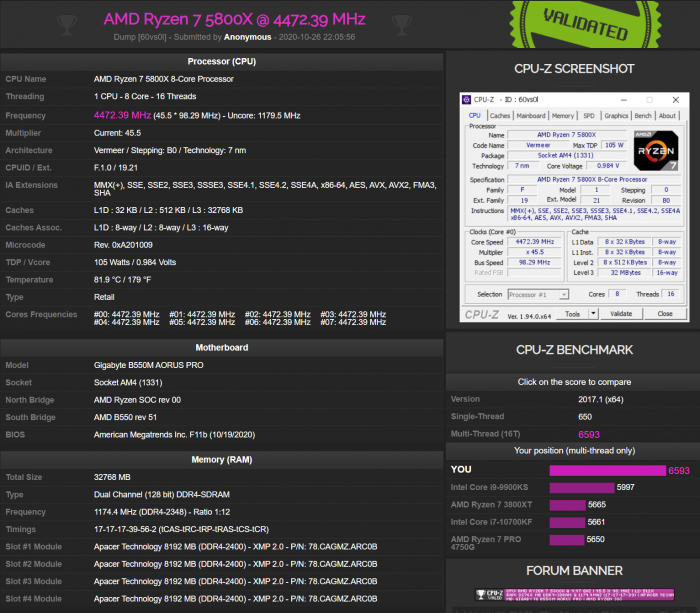Click the left trophy icon in header
The image size is (700, 613).
67,23
